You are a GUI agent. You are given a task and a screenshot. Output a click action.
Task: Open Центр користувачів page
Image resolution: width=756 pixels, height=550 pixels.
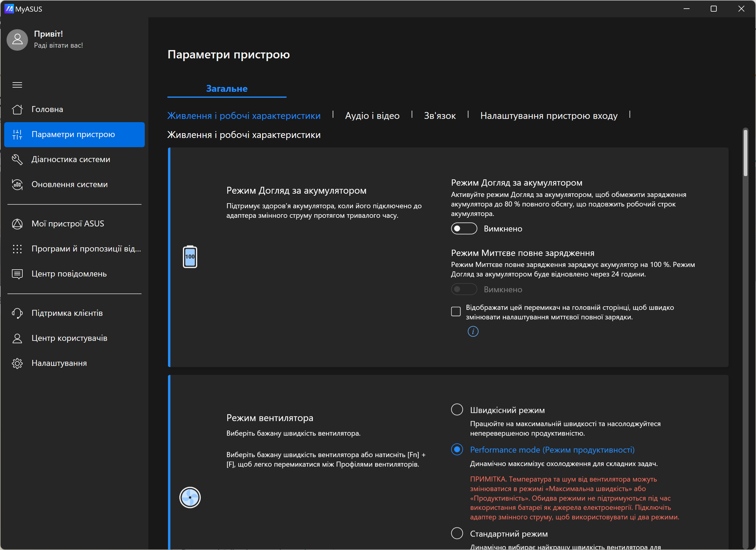coord(74,338)
